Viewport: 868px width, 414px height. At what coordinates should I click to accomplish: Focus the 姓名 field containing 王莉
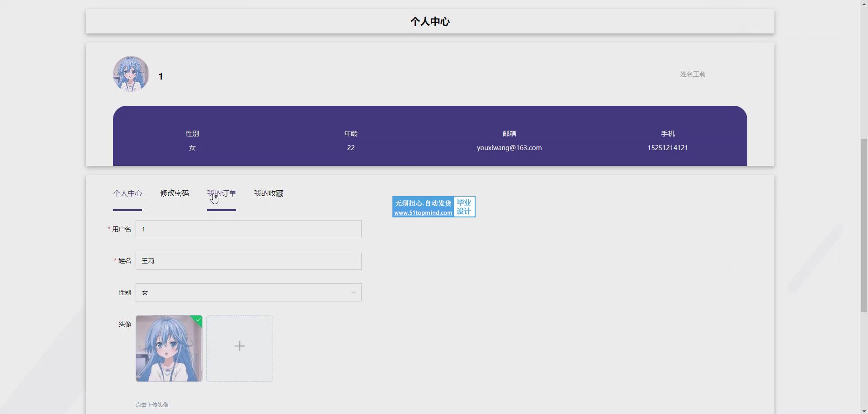coord(249,261)
